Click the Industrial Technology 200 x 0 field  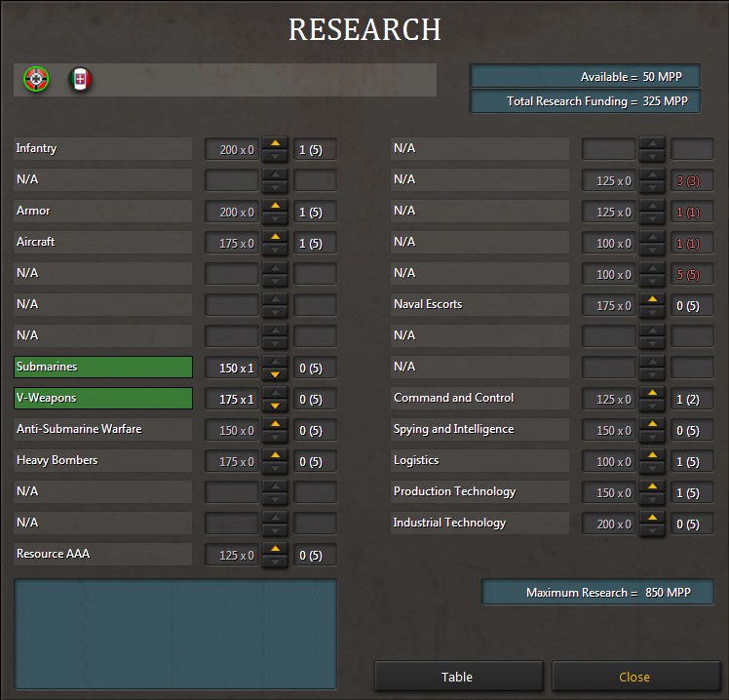[x=608, y=525]
